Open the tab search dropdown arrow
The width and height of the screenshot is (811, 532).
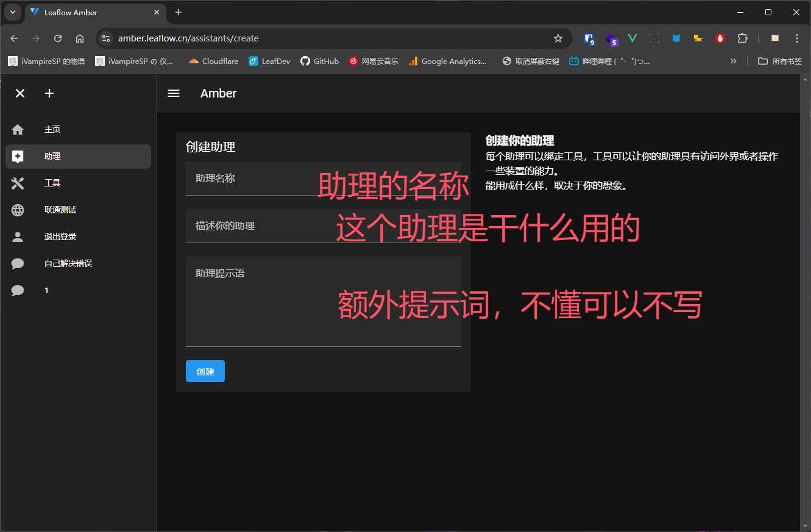click(x=12, y=12)
